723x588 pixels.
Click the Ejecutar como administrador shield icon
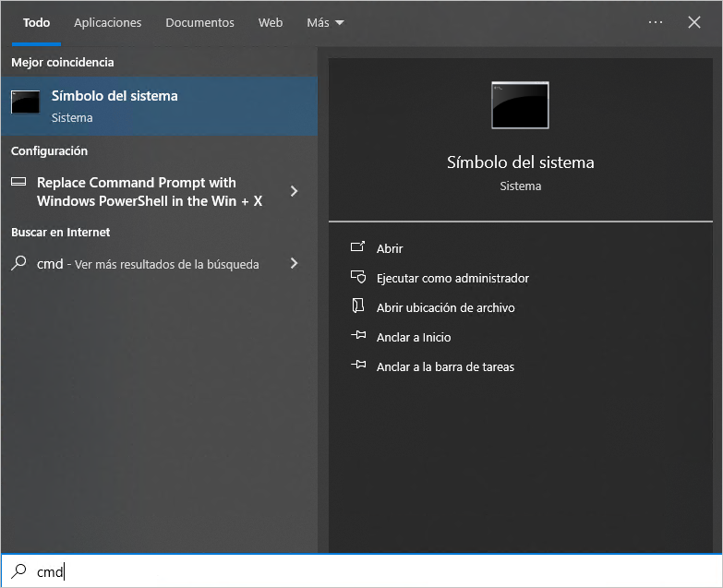(358, 278)
